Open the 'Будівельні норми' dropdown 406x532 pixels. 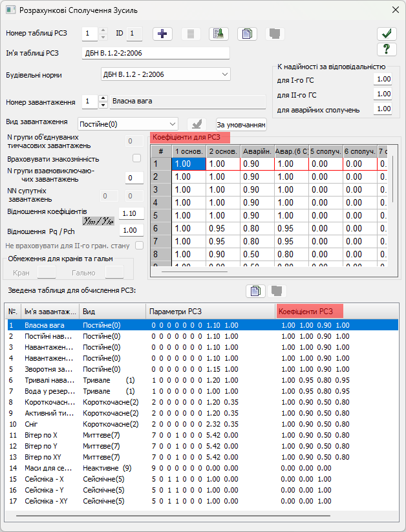(x=166, y=74)
